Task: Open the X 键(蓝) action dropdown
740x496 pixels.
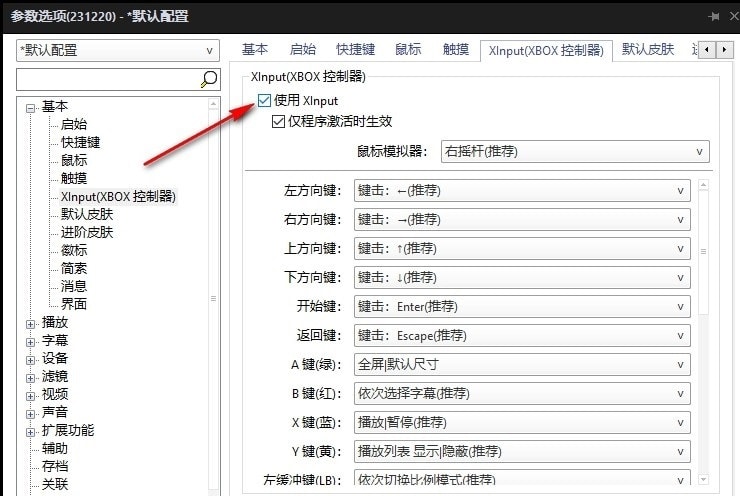Action: (522, 422)
